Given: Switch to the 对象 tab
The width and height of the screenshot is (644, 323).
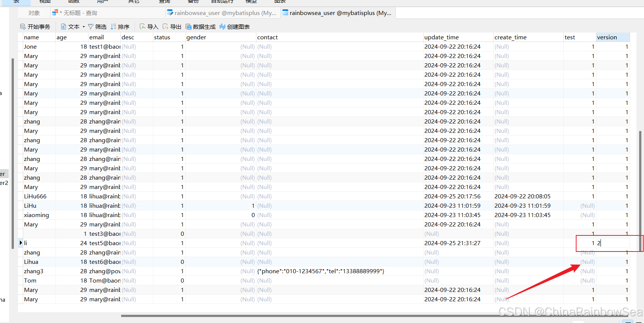Looking at the screenshot, I should click(x=34, y=13).
